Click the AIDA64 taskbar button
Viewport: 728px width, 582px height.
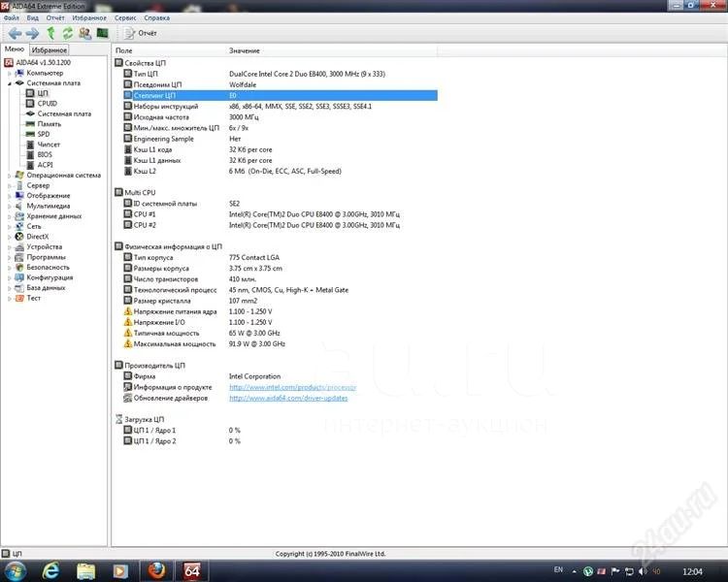[192, 571]
